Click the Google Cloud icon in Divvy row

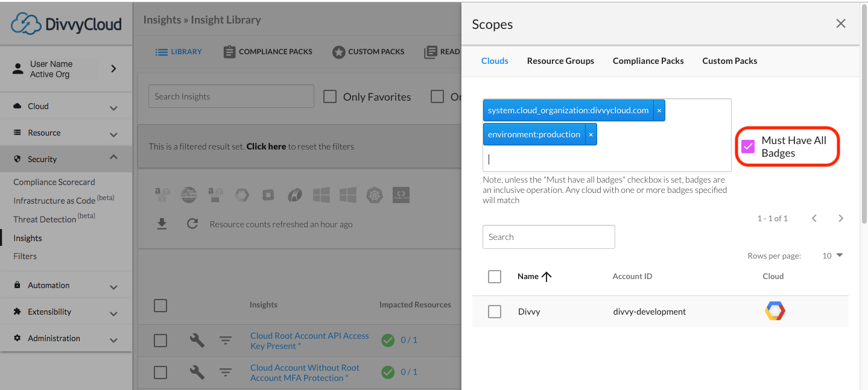pyautogui.click(x=775, y=312)
